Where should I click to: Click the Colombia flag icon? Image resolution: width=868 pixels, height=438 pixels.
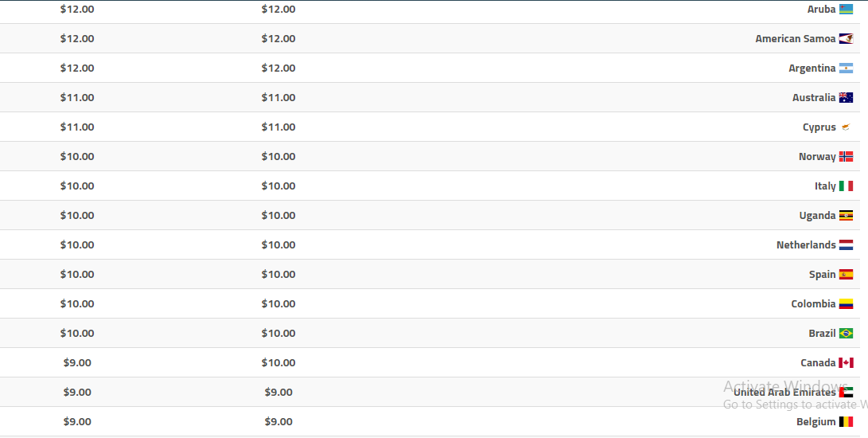pyautogui.click(x=846, y=304)
